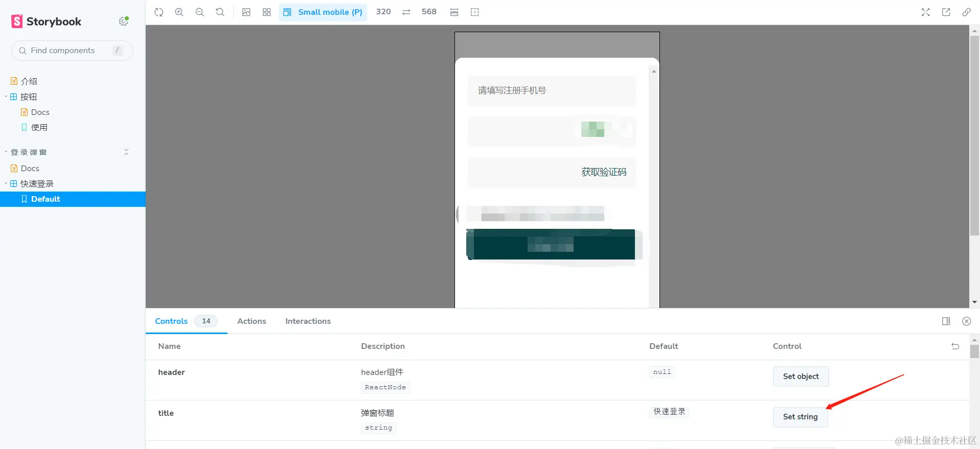Focus the Find components search box

click(72, 51)
